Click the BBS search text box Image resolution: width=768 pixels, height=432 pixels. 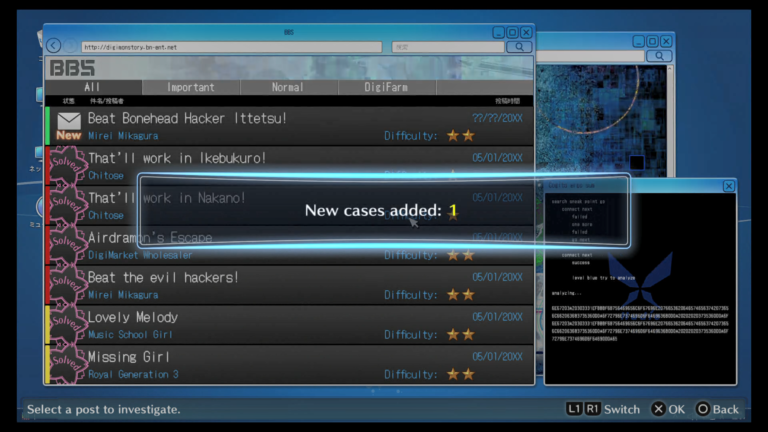[x=446, y=46]
